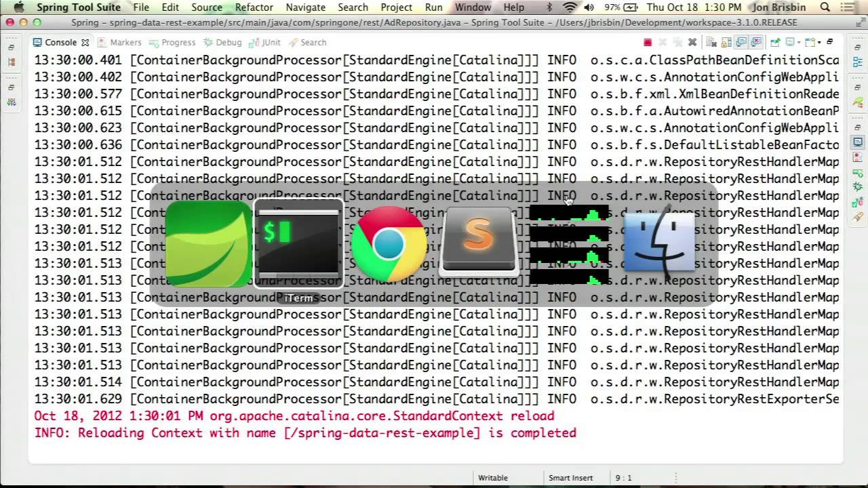Open the Window menu
868x488 pixels.
473,7
